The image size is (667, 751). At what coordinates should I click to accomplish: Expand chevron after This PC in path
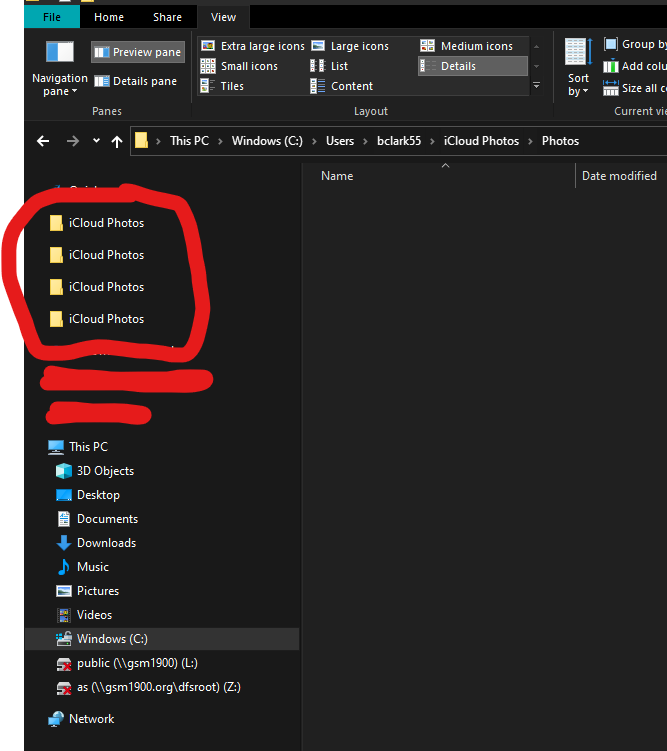pyautogui.click(x=220, y=141)
